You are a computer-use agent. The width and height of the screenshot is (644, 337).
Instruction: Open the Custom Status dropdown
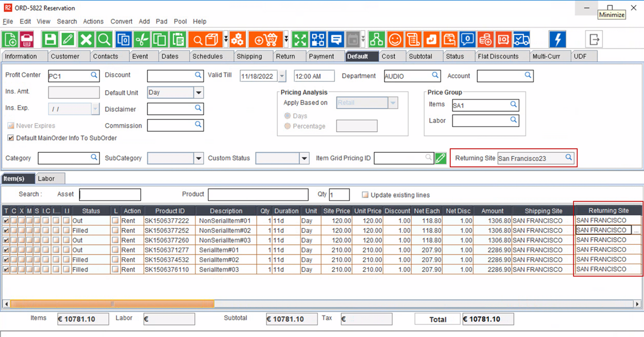(304, 158)
